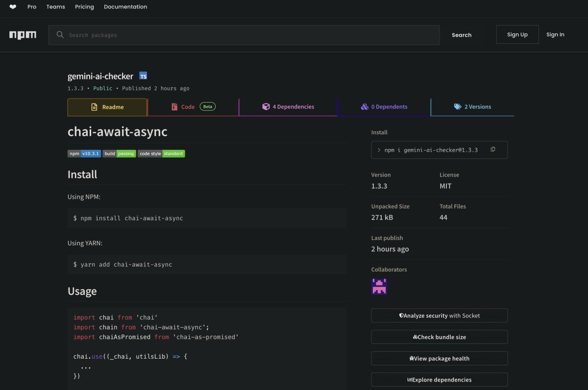Click the gemini-ai-checker package title

[100, 76]
